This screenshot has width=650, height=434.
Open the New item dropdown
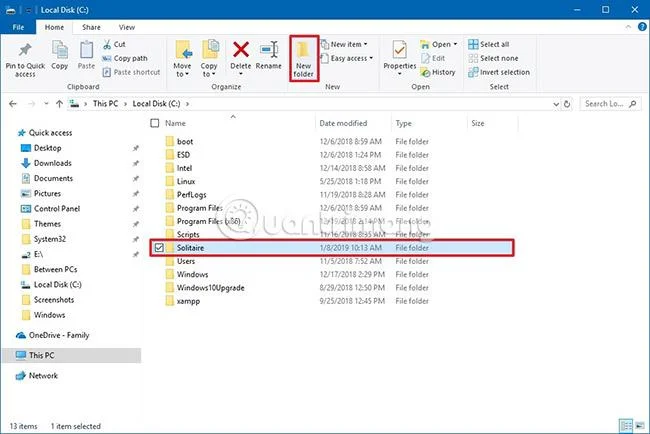[344, 44]
